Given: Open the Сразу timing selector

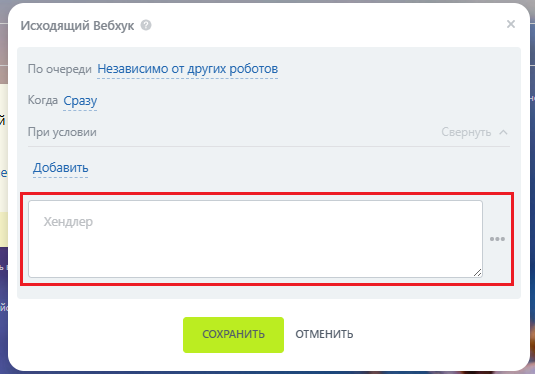Looking at the screenshot, I should (x=80, y=101).
